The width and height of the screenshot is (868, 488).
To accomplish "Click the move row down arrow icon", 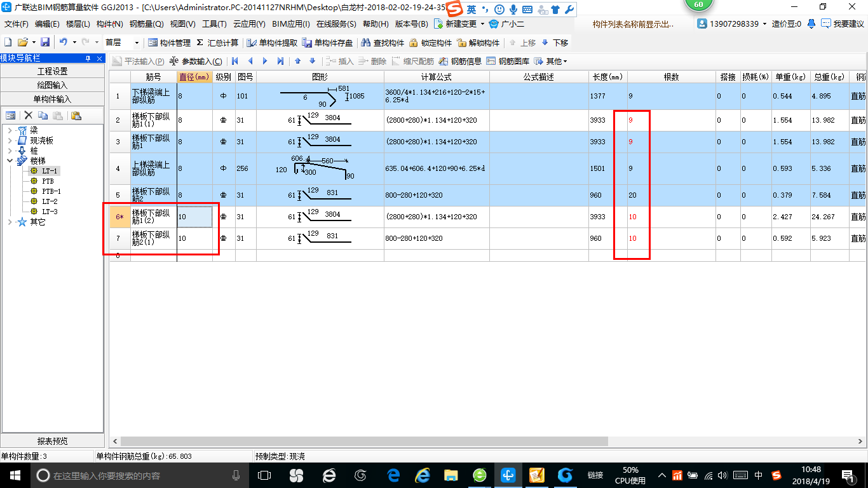I will click(312, 61).
